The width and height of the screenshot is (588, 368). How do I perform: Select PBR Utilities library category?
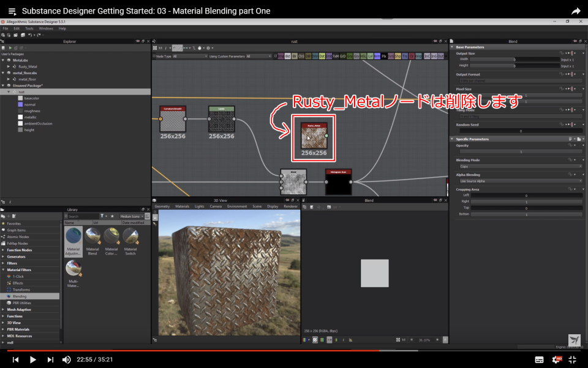[22, 303]
